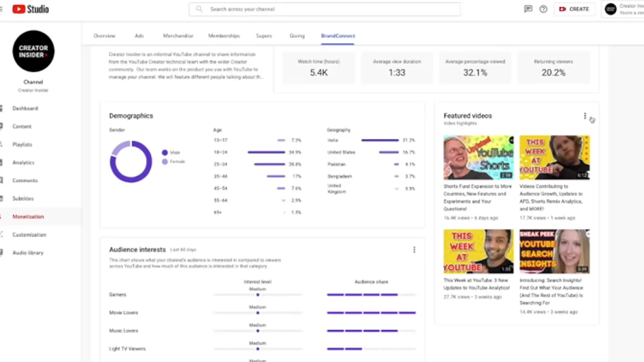The width and height of the screenshot is (644, 362).
Task: Open the Monetization section
Action: tap(27, 217)
